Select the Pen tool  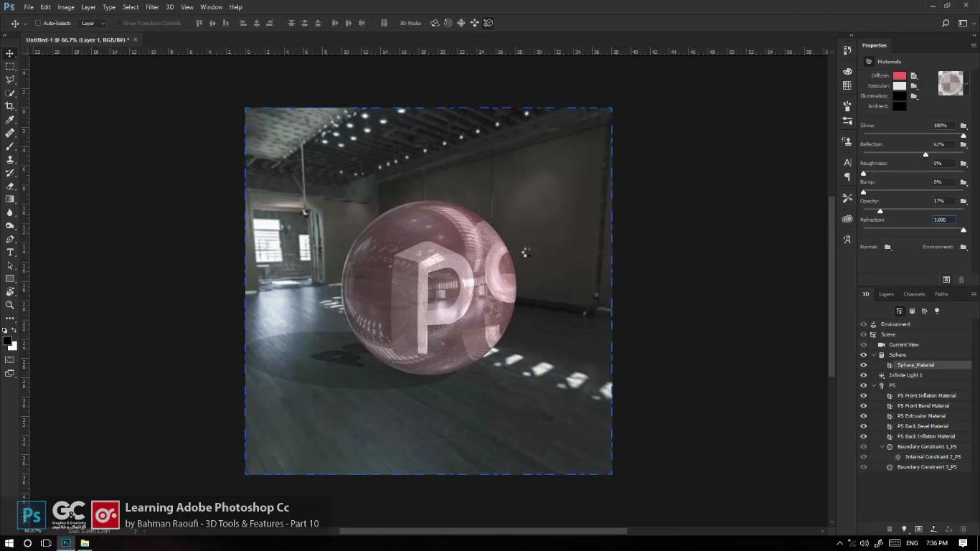click(10, 239)
